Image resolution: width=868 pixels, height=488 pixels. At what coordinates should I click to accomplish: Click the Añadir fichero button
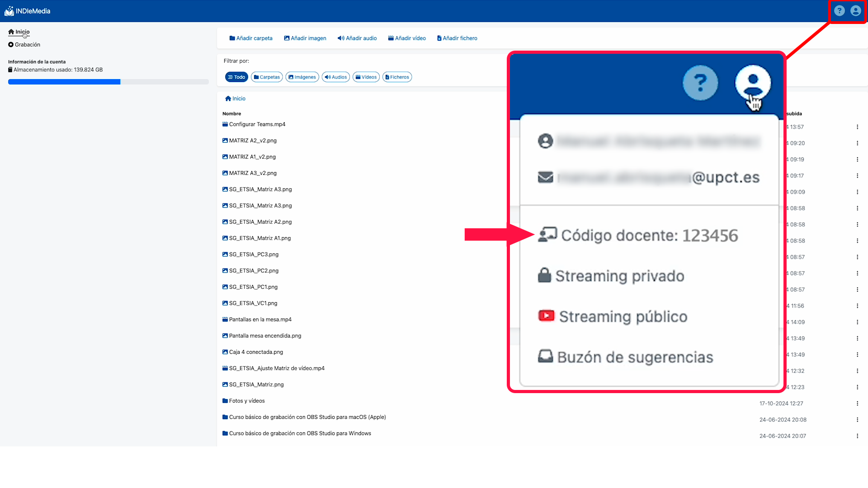[x=457, y=38]
